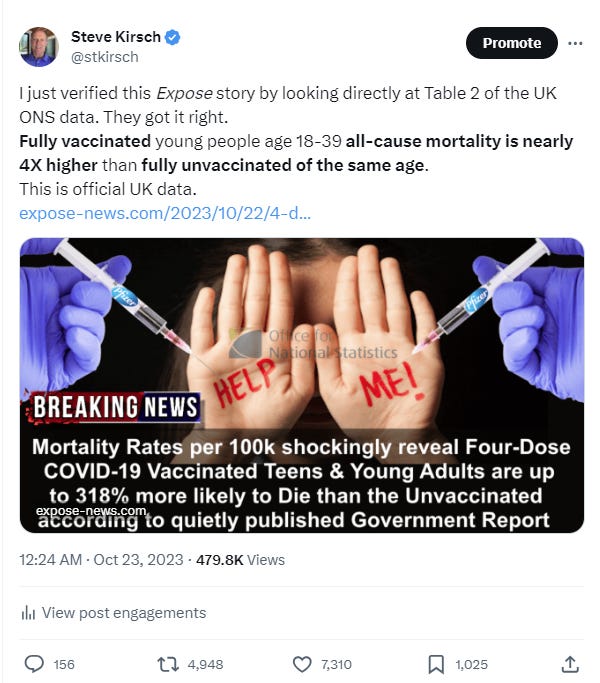Click the blue verified badge
Image resolution: width=600 pixels, height=683 pixels.
[x=173, y=37]
